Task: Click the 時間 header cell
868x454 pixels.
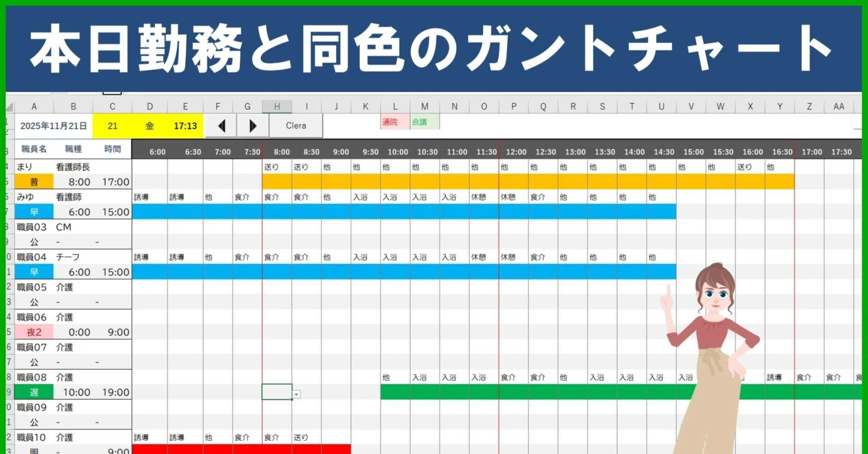Action: pyautogui.click(x=112, y=149)
